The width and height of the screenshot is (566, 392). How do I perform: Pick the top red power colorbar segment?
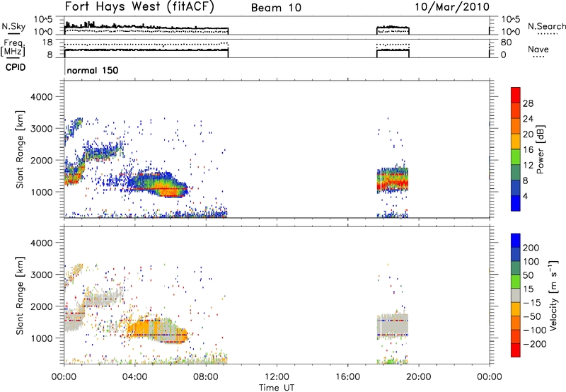click(516, 95)
